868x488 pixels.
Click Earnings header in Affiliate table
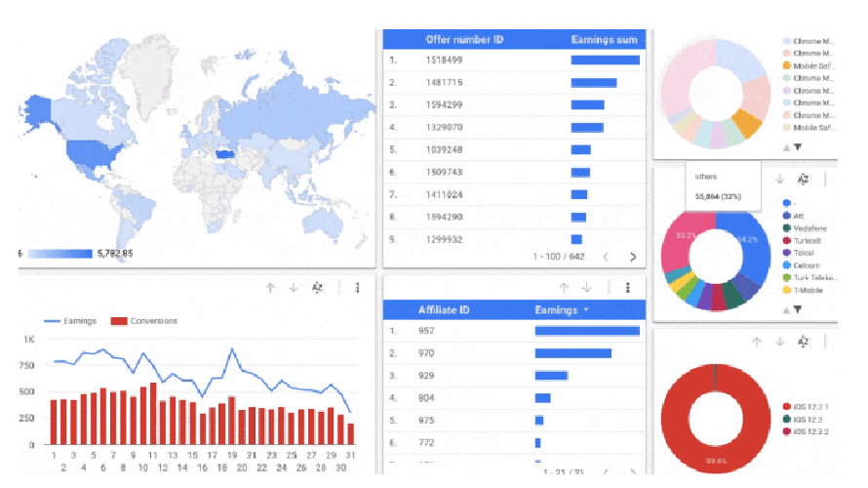[x=556, y=309]
